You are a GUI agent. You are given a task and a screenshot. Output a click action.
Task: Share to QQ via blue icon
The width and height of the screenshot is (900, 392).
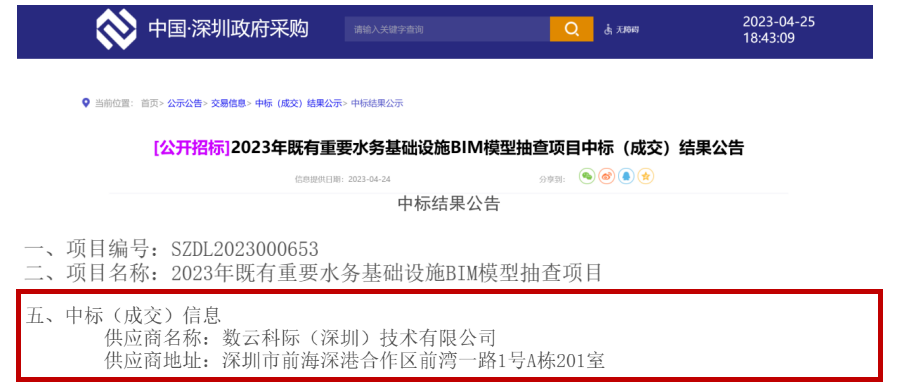click(x=626, y=177)
